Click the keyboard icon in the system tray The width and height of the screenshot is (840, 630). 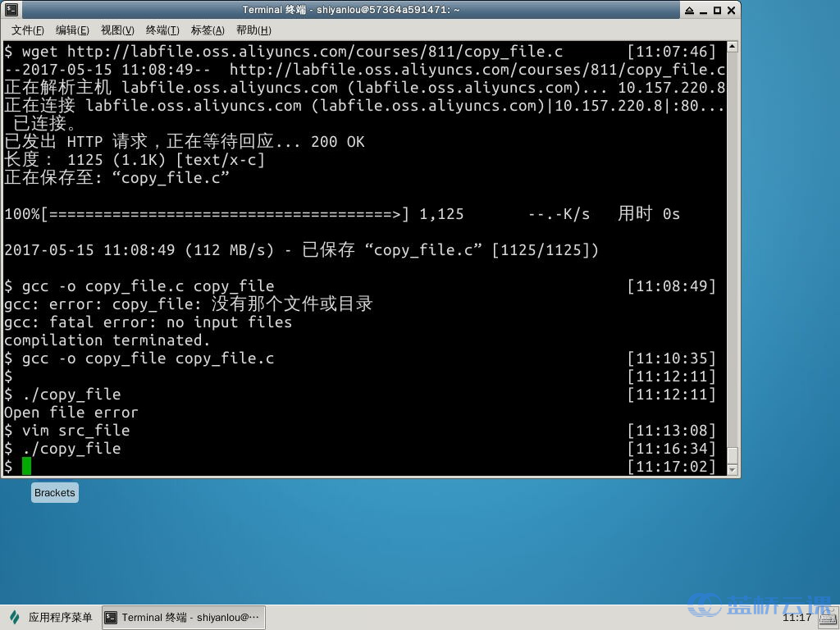(828, 619)
